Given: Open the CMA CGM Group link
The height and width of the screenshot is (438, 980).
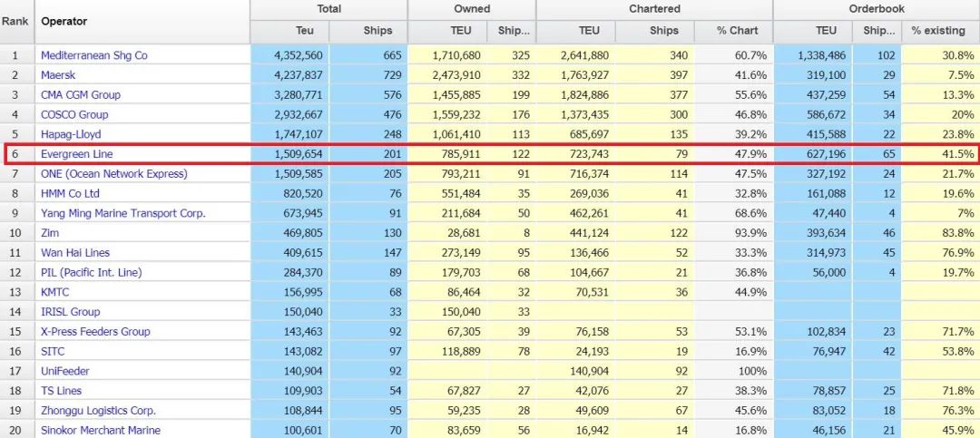Looking at the screenshot, I should click(80, 95).
